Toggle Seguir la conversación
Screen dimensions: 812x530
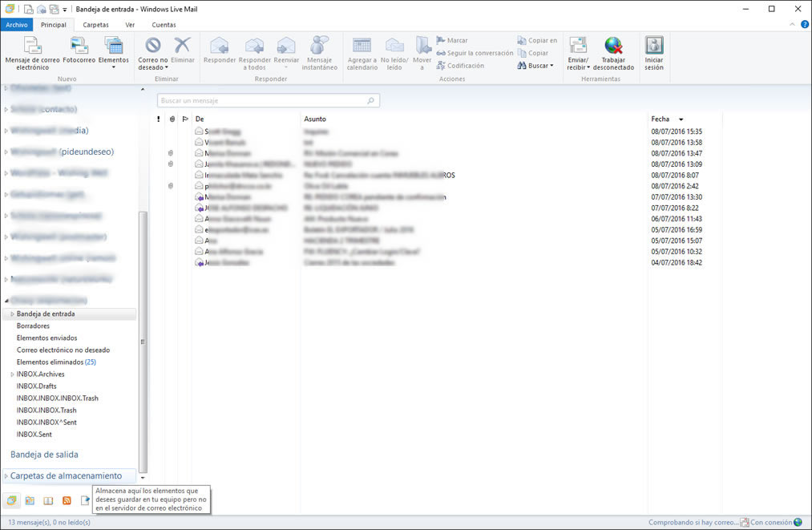[x=475, y=53]
